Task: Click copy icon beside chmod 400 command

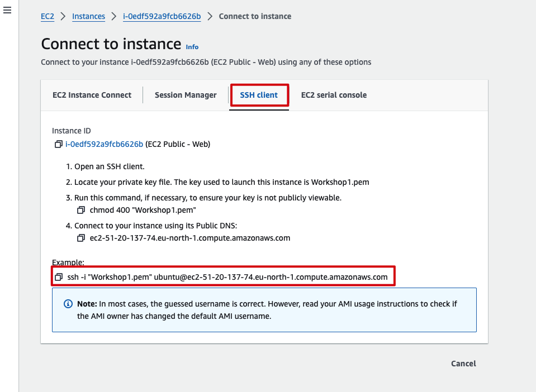Action: click(82, 210)
